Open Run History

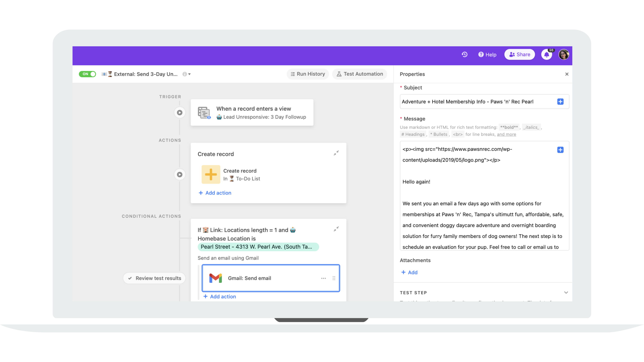pyautogui.click(x=308, y=74)
